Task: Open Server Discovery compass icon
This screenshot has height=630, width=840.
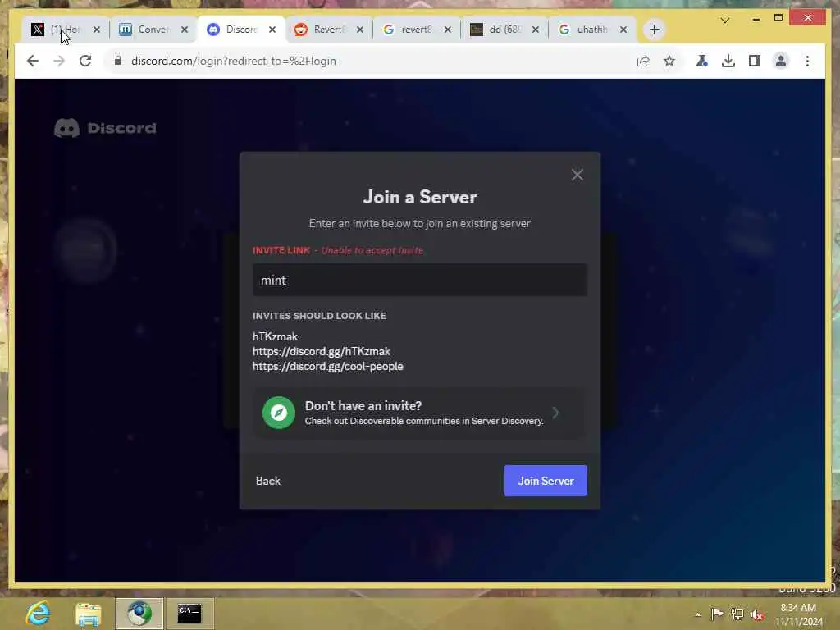Action: point(279,413)
